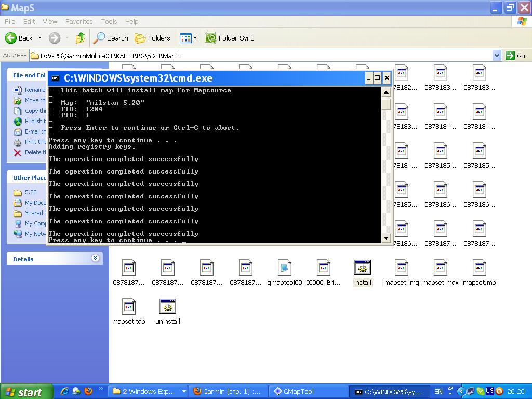Expand the Details panel chevron
Image resolution: width=532 pixels, height=399 pixels.
(x=95, y=258)
